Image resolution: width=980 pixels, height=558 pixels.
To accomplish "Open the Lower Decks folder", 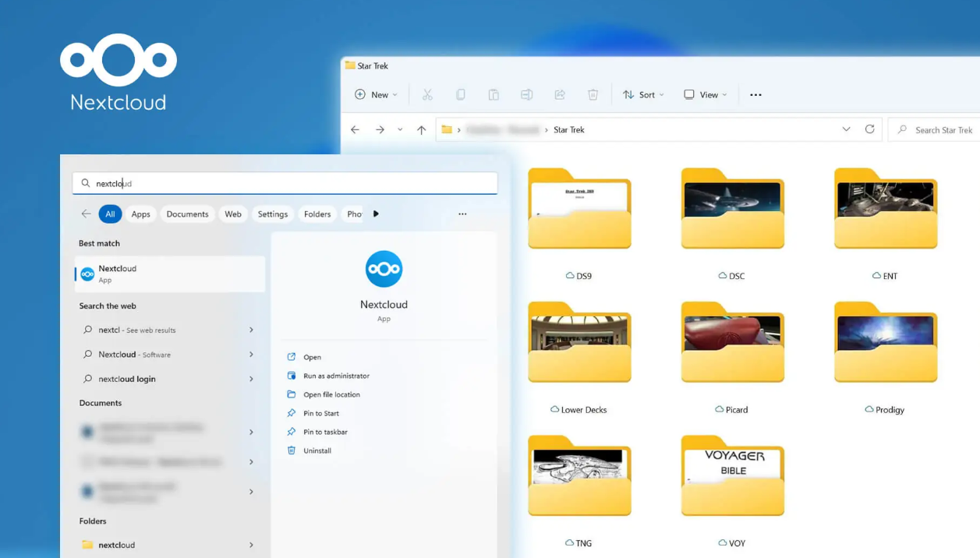I will pyautogui.click(x=579, y=358).
